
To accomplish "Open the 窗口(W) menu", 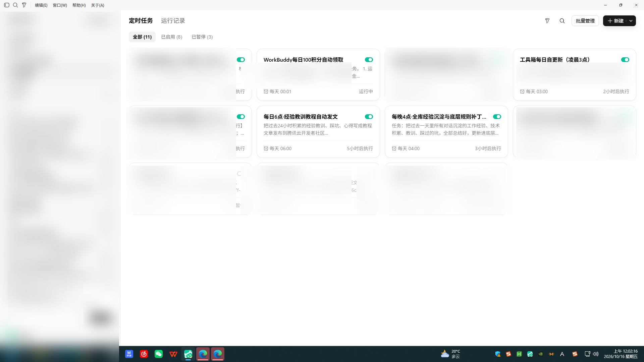I will pyautogui.click(x=60, y=5).
